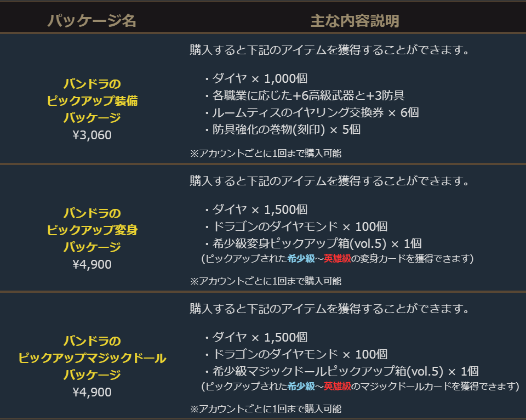The image size is (526, 420).
Task: Select the +6高級武器と+3防具 item line
Action: pos(304,95)
